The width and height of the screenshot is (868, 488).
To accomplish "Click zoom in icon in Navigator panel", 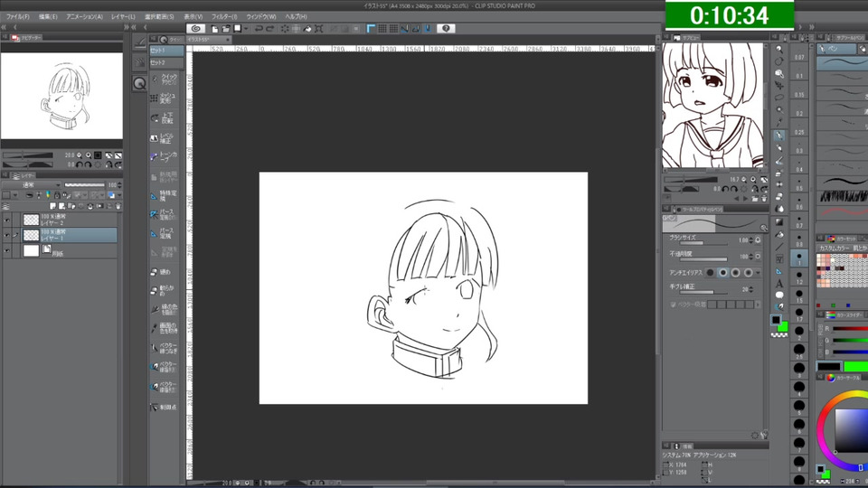I will pyautogui.click(x=89, y=155).
